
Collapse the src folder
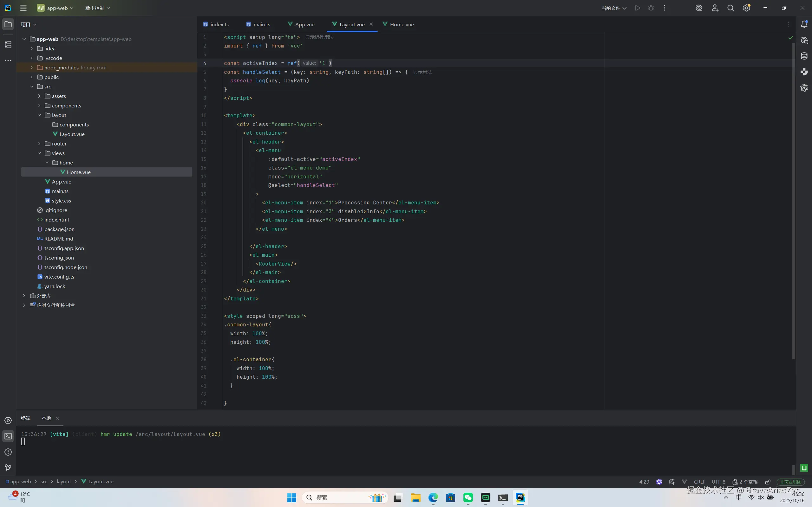tap(31, 87)
